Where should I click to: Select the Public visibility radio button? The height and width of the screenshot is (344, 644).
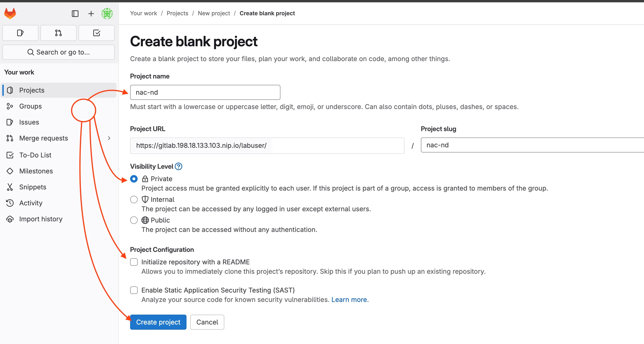pos(134,220)
